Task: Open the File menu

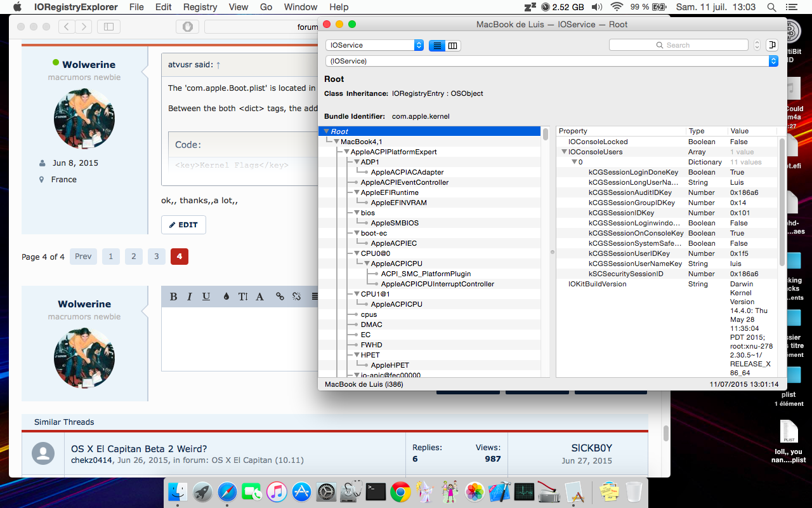Action: click(x=136, y=7)
